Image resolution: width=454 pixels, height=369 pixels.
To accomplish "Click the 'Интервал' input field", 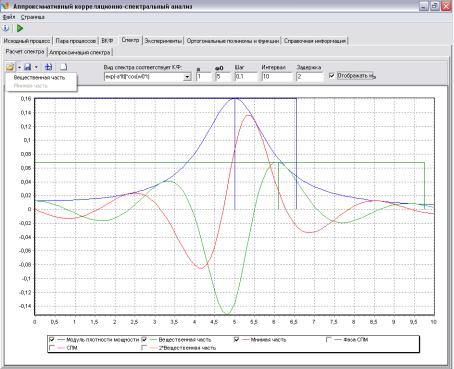I will (277, 77).
